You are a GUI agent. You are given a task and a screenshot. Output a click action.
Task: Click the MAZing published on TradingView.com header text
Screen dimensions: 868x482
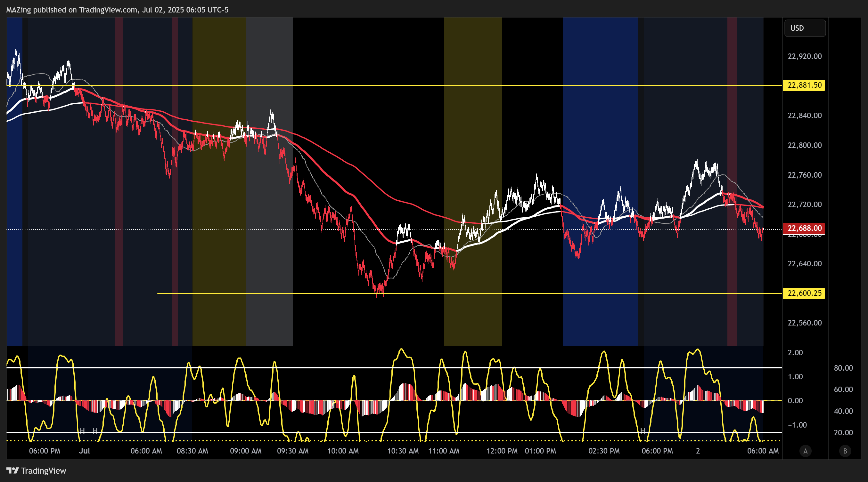(x=117, y=10)
